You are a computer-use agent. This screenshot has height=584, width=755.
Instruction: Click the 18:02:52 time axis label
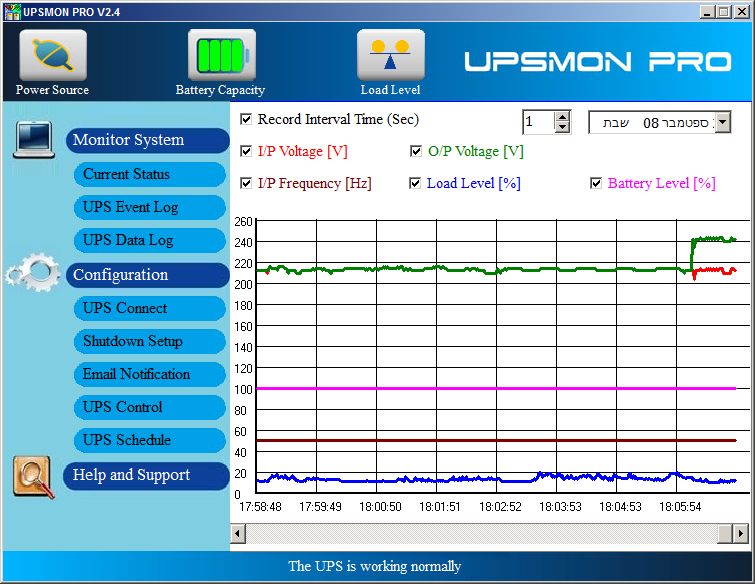point(500,507)
